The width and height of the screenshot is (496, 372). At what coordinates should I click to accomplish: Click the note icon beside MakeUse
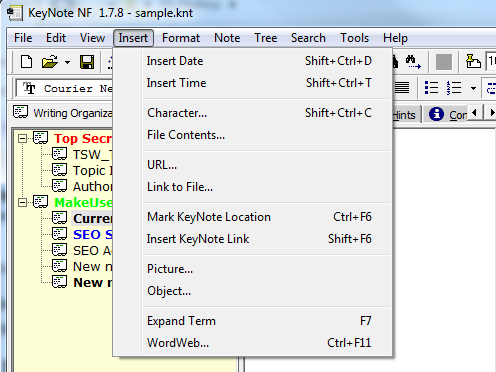click(x=41, y=202)
